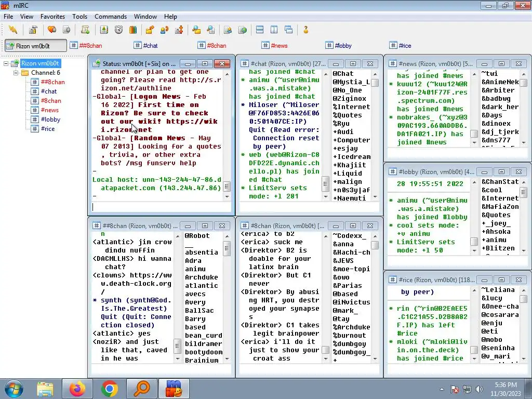Open the View menu
532x399 pixels.
(26, 16)
